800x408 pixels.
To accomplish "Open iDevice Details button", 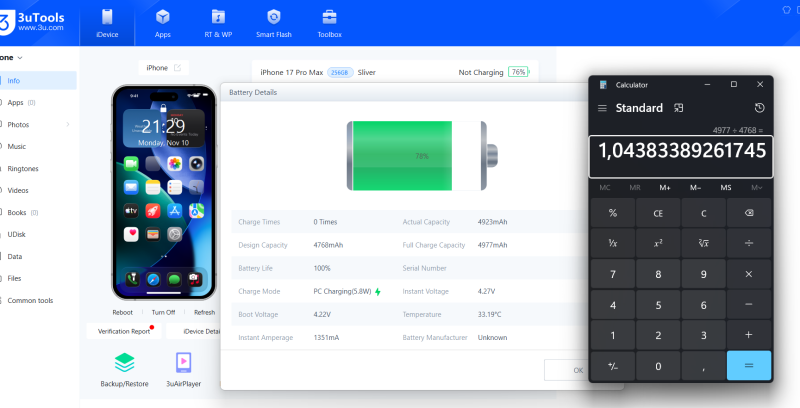I will (194, 331).
